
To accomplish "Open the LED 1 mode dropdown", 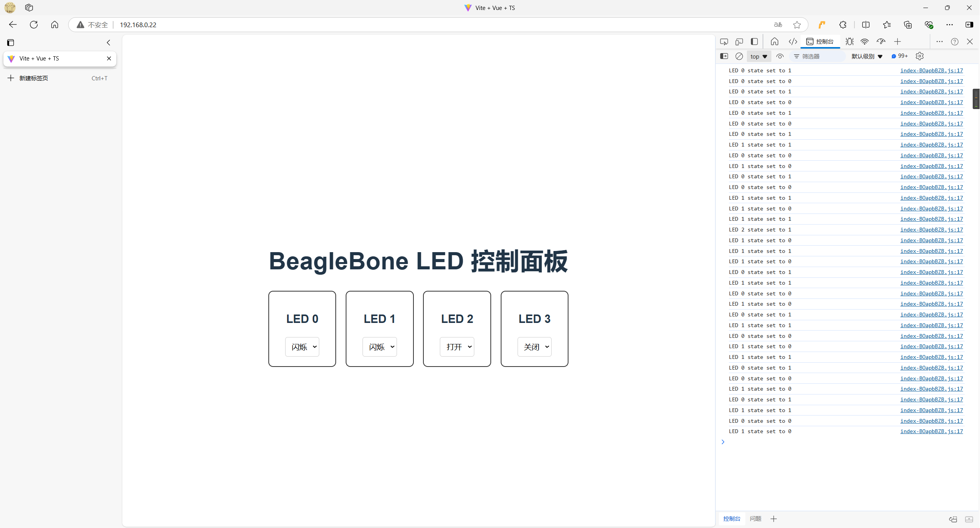I will (379, 347).
